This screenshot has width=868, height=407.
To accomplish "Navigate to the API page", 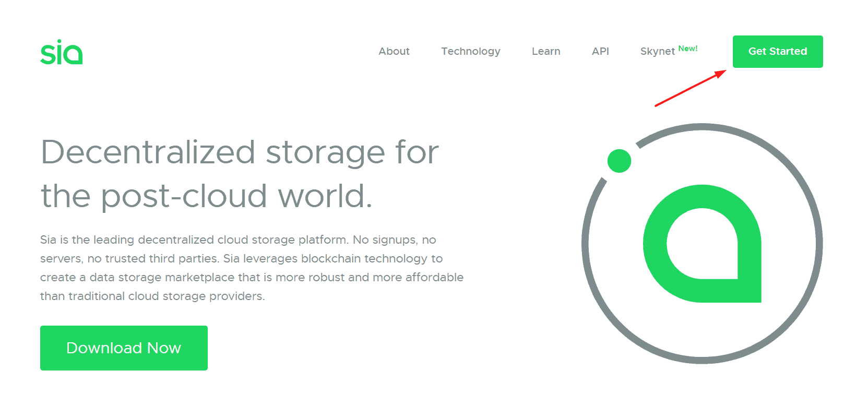I will 600,51.
